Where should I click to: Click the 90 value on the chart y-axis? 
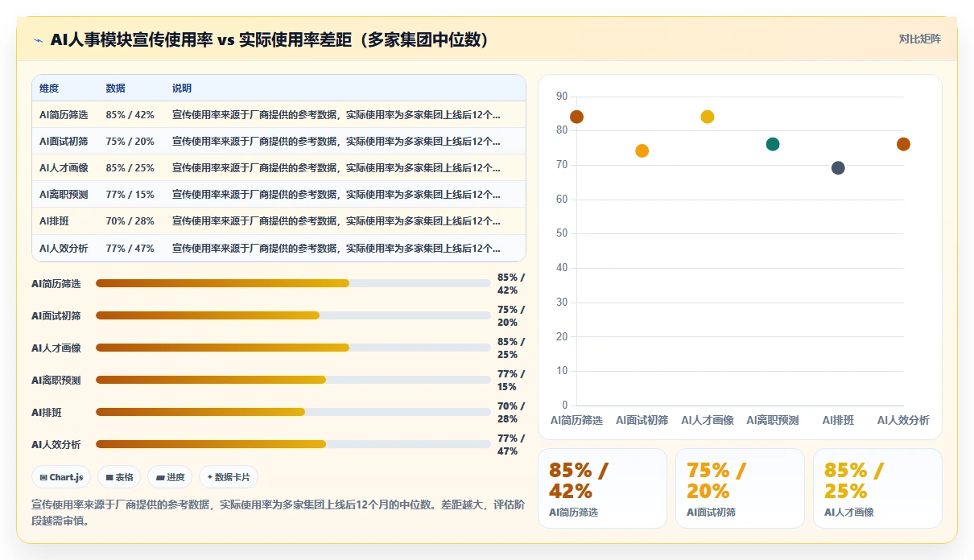(562, 97)
